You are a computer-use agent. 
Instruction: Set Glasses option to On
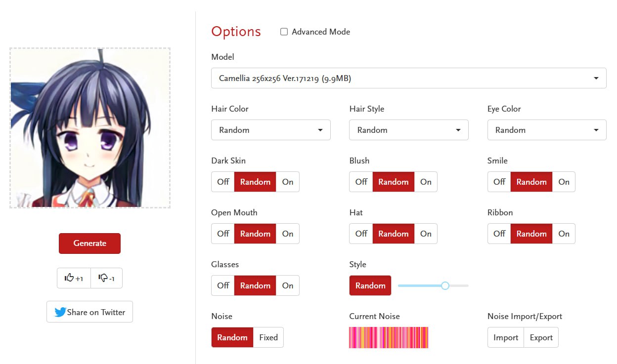(x=288, y=285)
